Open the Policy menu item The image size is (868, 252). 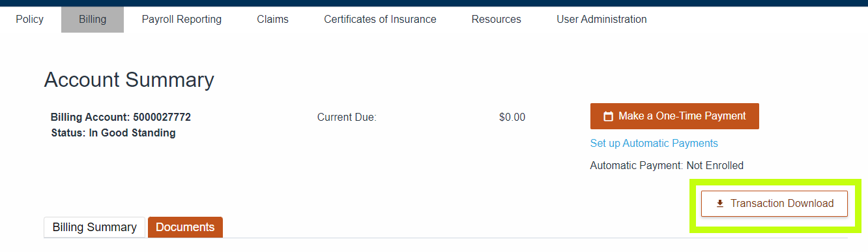click(29, 20)
